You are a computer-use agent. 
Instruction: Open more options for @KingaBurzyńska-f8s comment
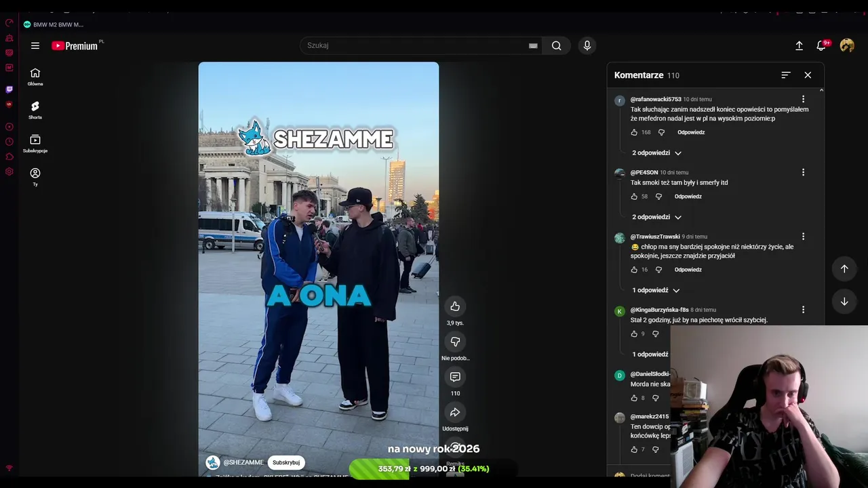pyautogui.click(x=803, y=310)
